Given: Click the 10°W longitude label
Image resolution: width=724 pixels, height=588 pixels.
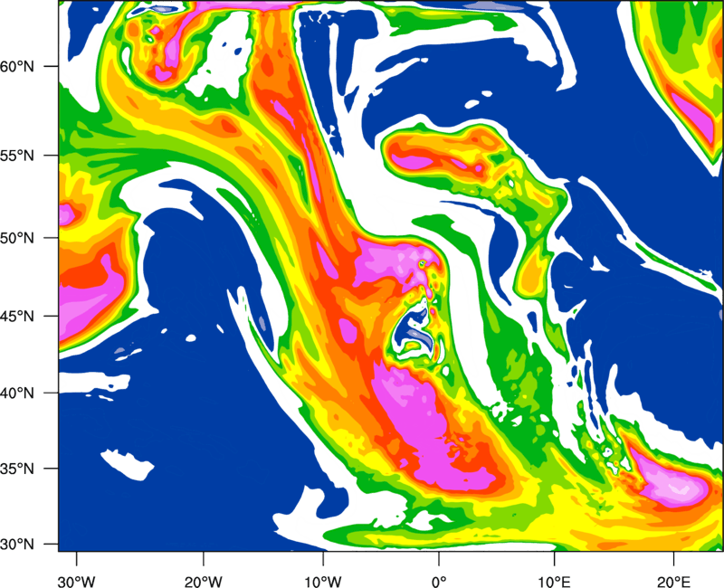Looking at the screenshot, I should 323,582.
